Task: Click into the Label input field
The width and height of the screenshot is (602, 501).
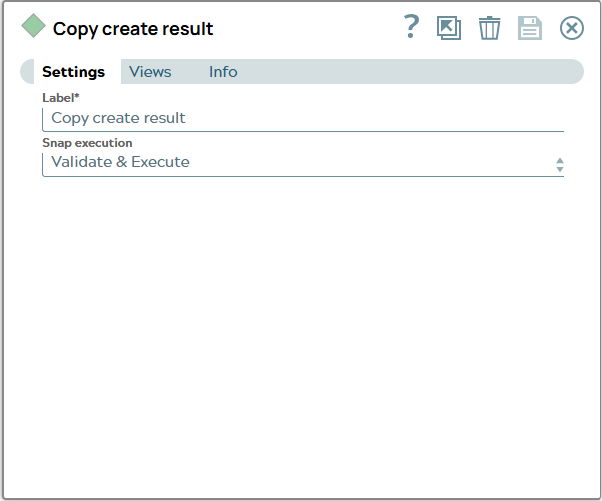Action: point(303,119)
